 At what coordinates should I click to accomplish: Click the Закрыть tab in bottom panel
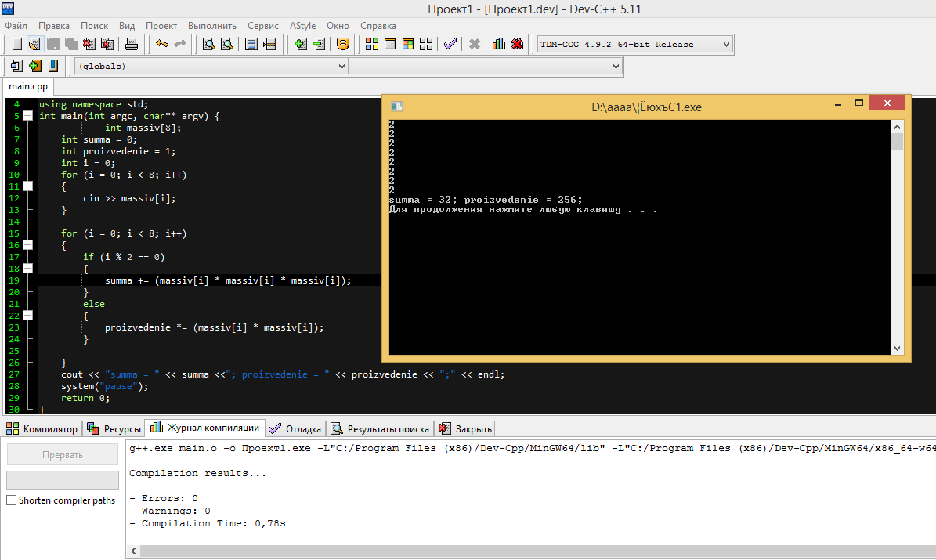465,428
